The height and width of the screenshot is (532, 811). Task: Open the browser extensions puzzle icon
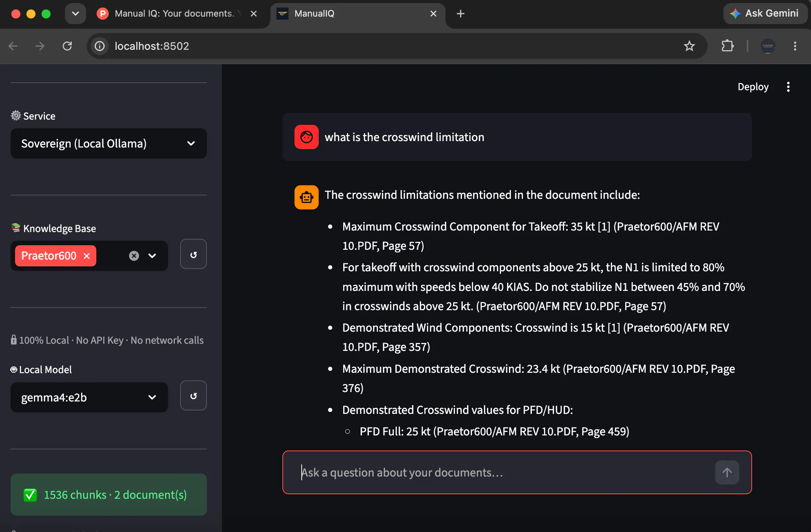(727, 46)
